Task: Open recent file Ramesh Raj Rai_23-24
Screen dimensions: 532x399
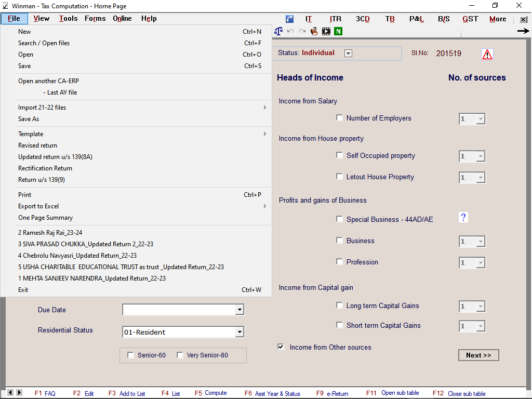Action: click(x=50, y=233)
